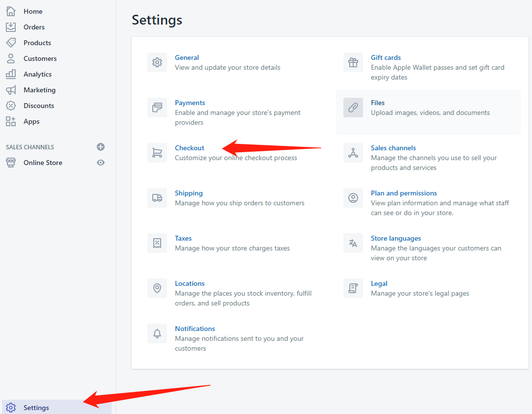532x414 pixels.
Task: Select Analytics from the left navigation
Action: 37,74
